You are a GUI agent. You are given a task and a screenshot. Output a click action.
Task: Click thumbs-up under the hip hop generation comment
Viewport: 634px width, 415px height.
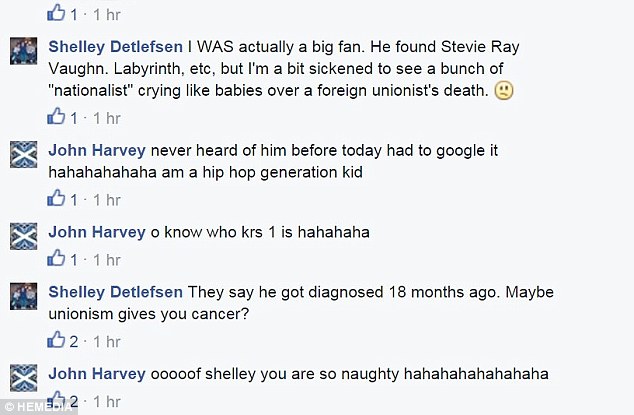[x=56, y=198]
